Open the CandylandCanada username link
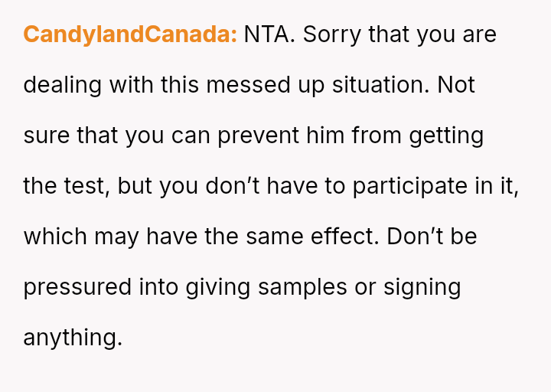551x392 pixels. tap(130, 34)
